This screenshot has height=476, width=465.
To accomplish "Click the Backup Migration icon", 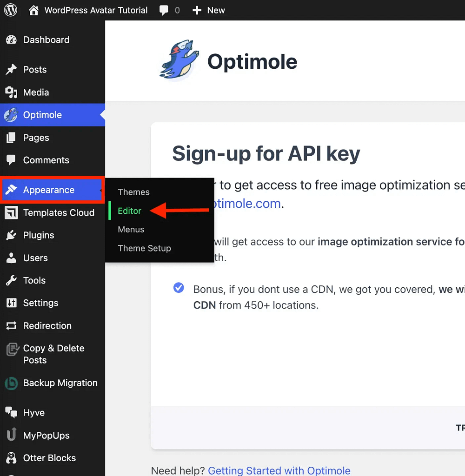I will pos(11,383).
